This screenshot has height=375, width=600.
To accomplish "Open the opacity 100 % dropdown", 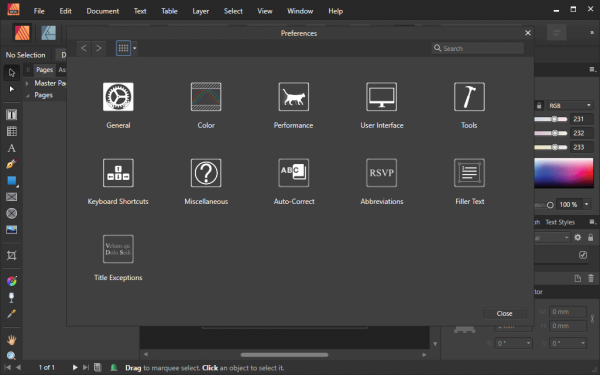I will click(586, 205).
